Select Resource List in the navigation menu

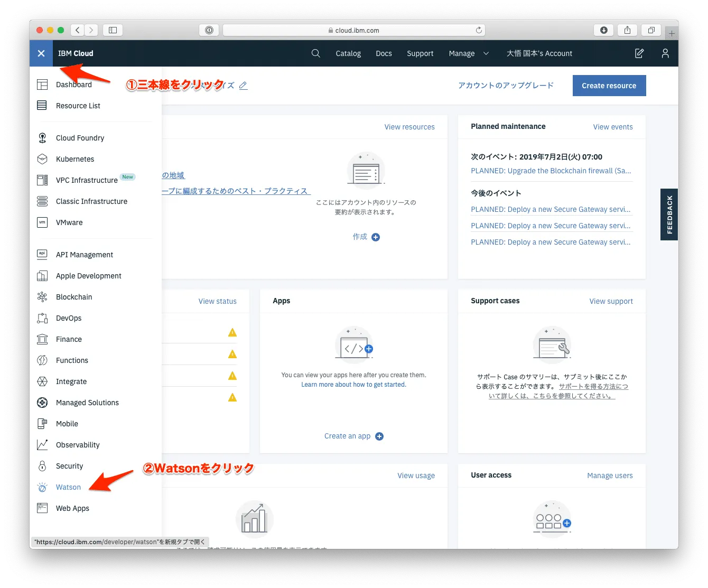[78, 106]
